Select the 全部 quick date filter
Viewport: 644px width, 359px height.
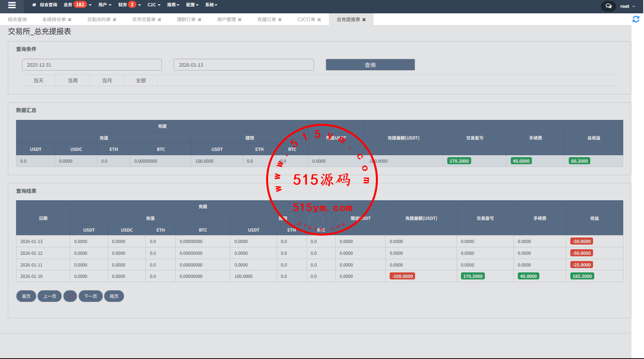point(141,80)
